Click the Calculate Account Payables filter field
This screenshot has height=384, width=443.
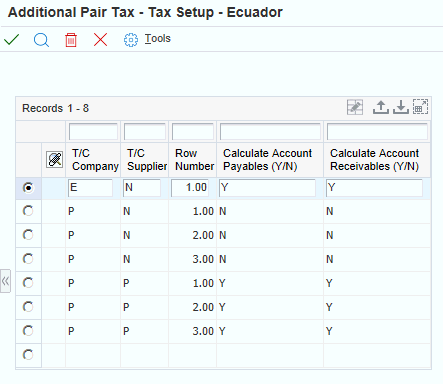270,132
